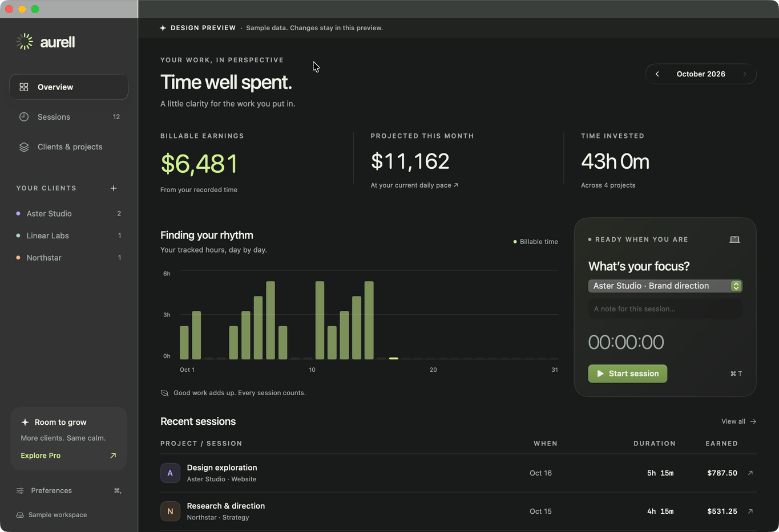Select the Northstar client
The image size is (779, 532).
pyautogui.click(x=68, y=258)
